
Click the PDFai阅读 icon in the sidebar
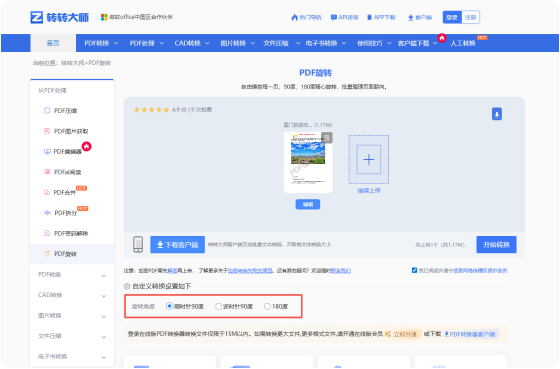click(47, 172)
